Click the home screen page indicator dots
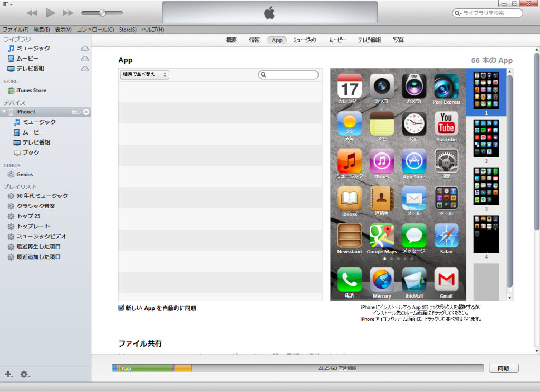The height and width of the screenshot is (392, 540). (398, 259)
